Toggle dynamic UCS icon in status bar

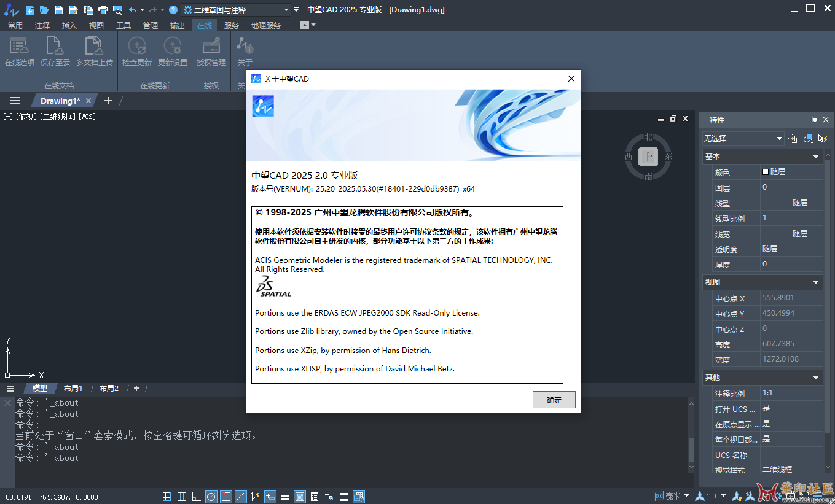point(256,497)
